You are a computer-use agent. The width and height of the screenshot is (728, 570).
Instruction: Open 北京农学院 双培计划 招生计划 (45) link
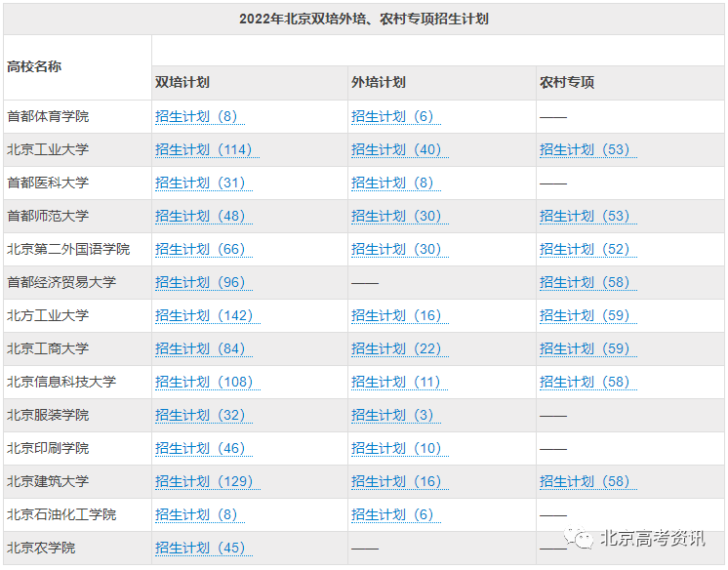[200, 549]
